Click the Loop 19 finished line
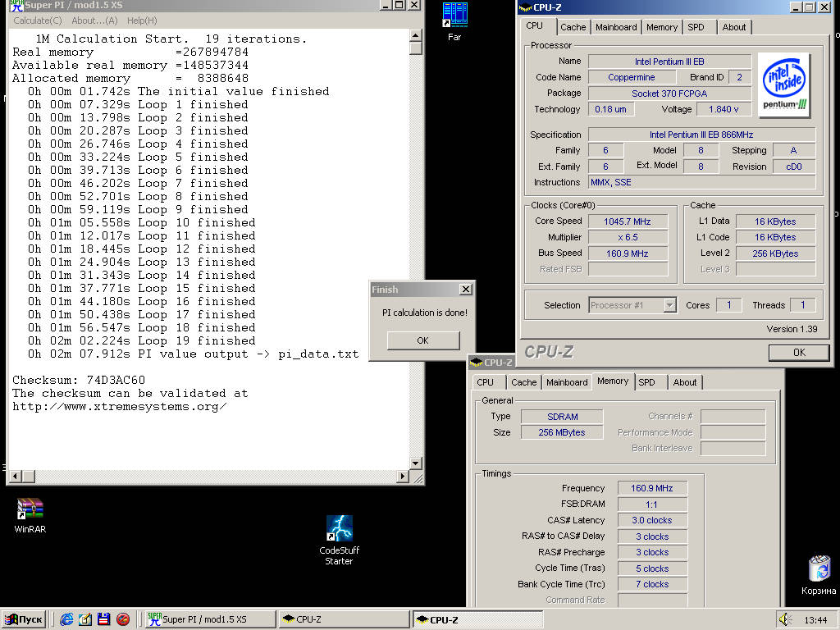 pos(142,340)
